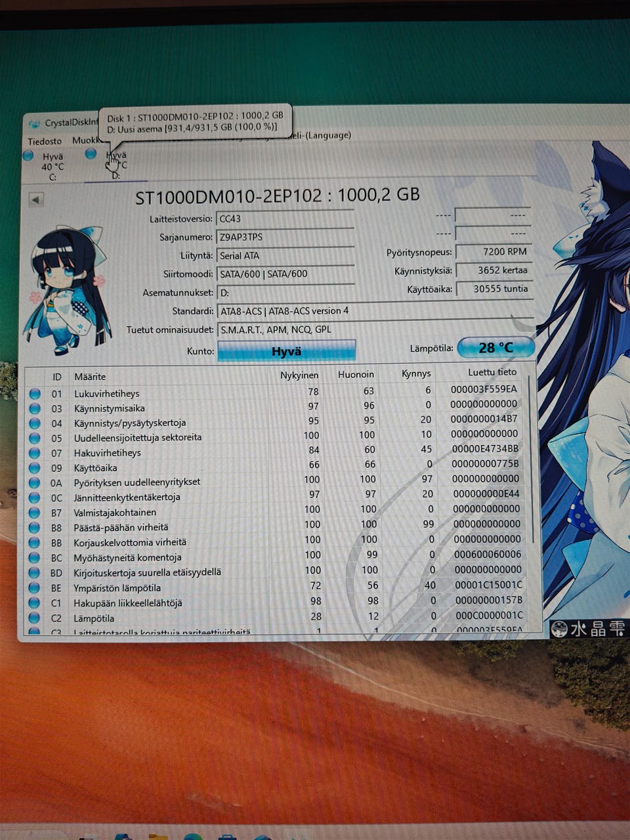Select raw value 000600060006
The width and height of the screenshot is (630, 840).
click(487, 554)
